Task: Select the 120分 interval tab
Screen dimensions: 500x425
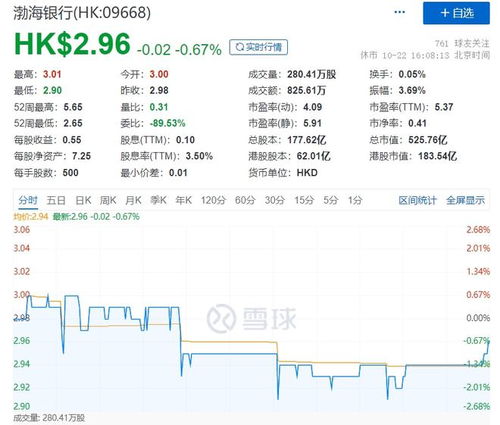Action: pyautogui.click(x=213, y=200)
